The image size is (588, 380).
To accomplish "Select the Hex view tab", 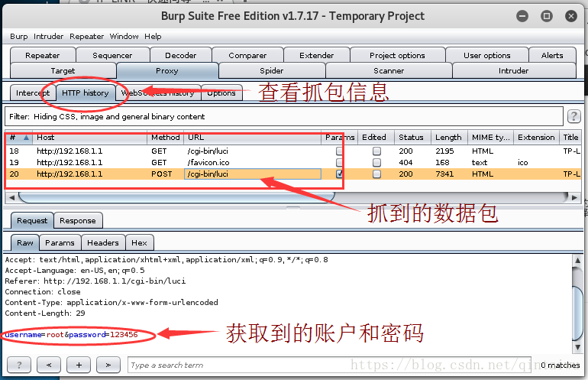I will (x=139, y=242).
